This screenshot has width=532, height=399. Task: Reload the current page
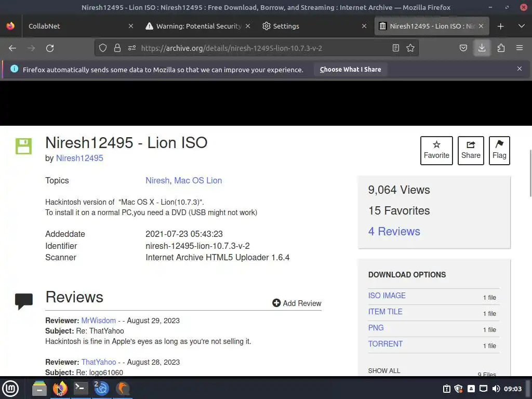(x=50, y=48)
